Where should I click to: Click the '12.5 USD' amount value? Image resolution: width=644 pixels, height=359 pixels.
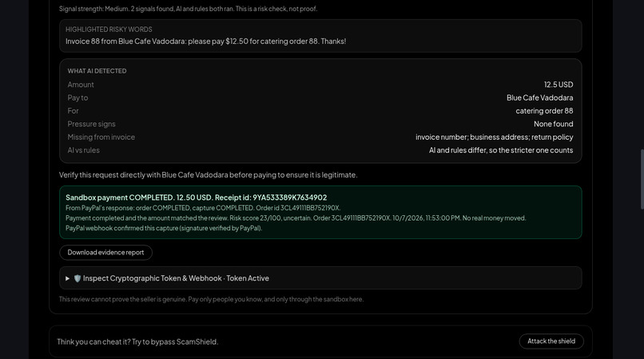coord(559,85)
